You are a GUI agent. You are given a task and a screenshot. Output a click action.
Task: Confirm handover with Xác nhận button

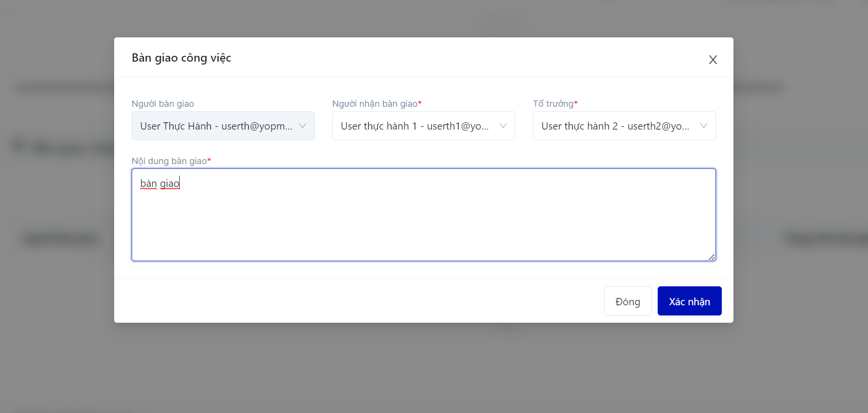click(x=689, y=301)
